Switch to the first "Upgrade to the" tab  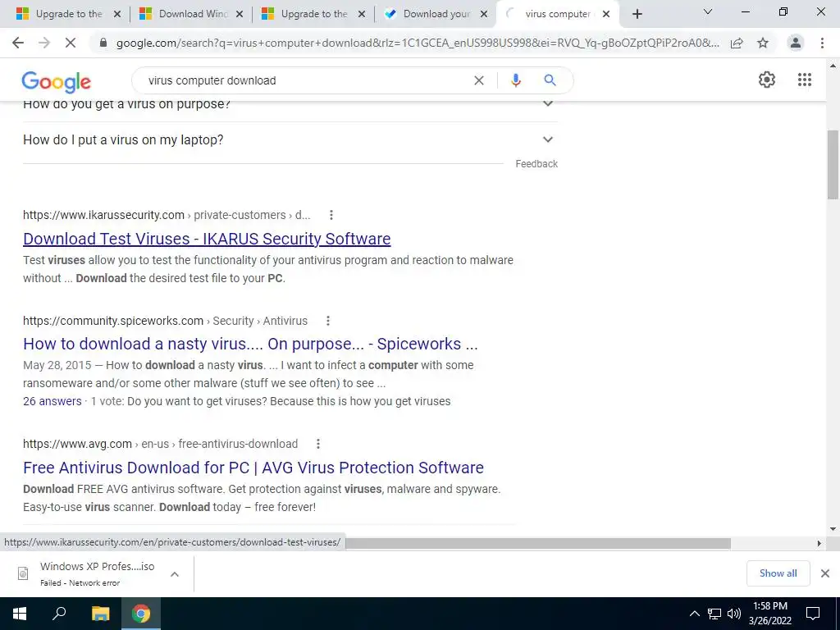pyautogui.click(x=69, y=14)
